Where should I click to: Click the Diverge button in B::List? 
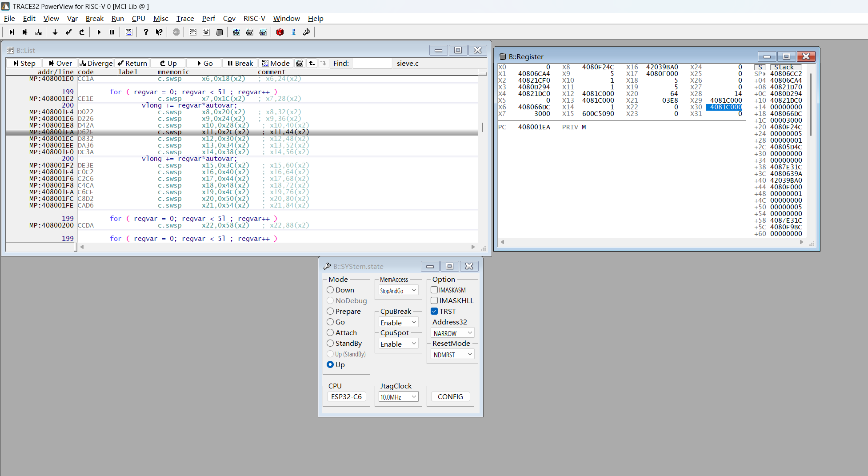click(96, 64)
